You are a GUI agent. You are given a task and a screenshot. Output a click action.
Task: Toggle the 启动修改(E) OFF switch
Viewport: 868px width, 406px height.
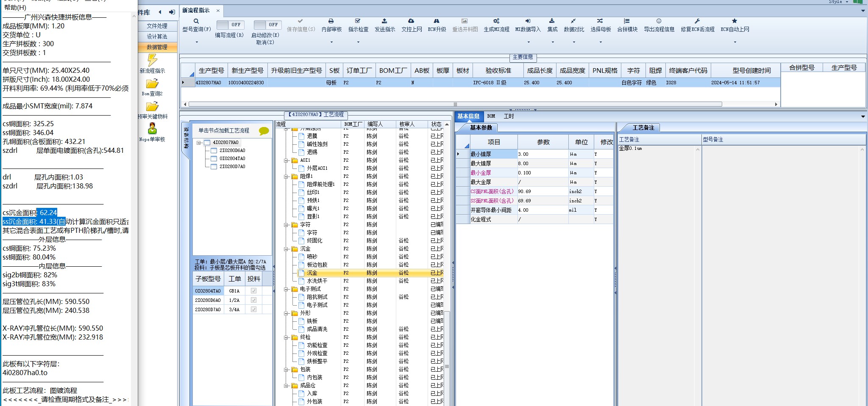tap(267, 25)
